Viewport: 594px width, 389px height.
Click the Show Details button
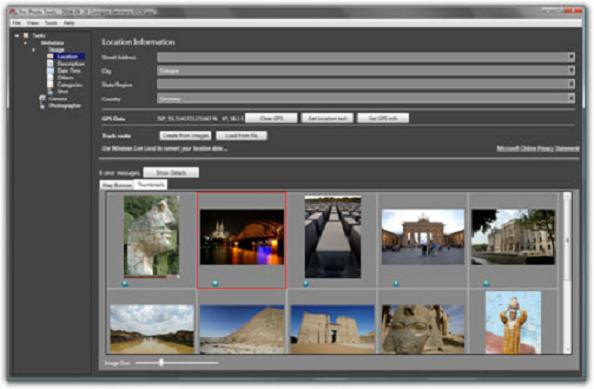pos(171,173)
